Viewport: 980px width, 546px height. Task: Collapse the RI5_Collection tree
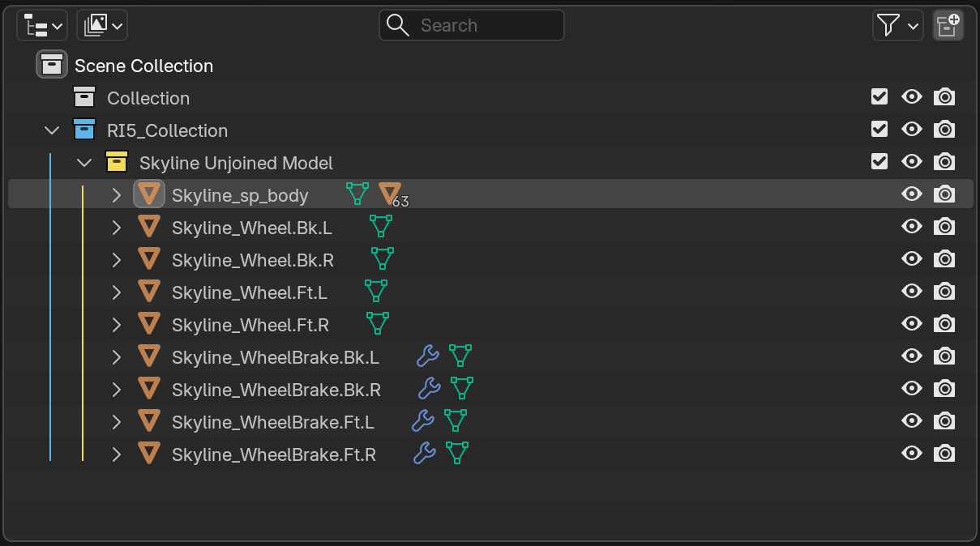[52, 130]
